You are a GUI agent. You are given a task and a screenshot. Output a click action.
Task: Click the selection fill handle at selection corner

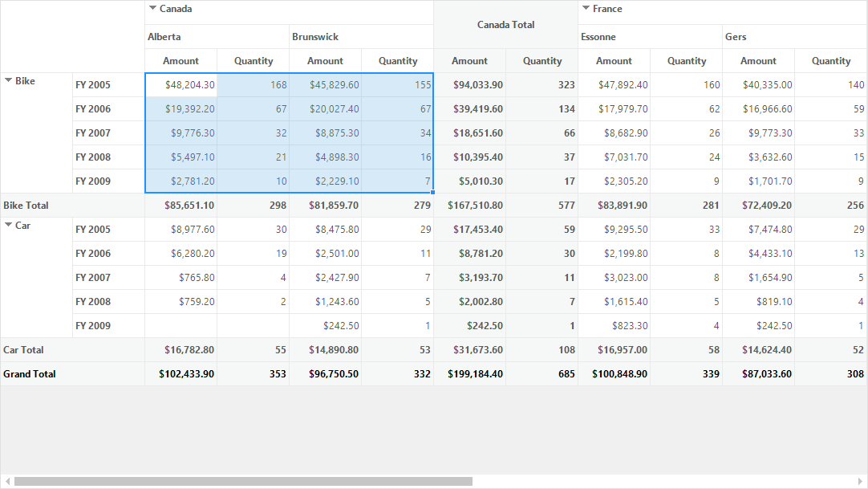[x=433, y=193]
